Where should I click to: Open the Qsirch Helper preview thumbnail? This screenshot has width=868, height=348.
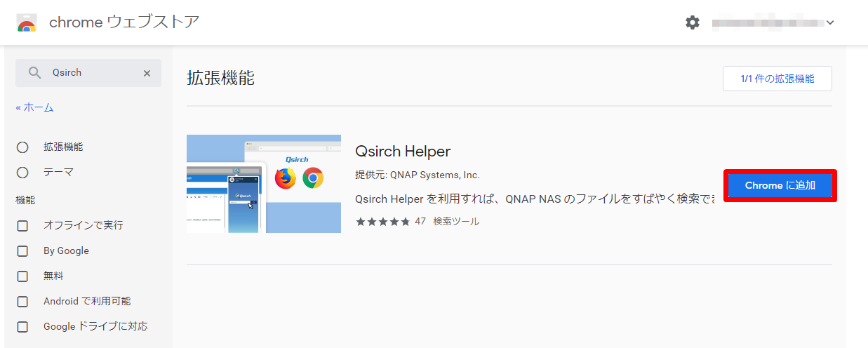click(264, 184)
